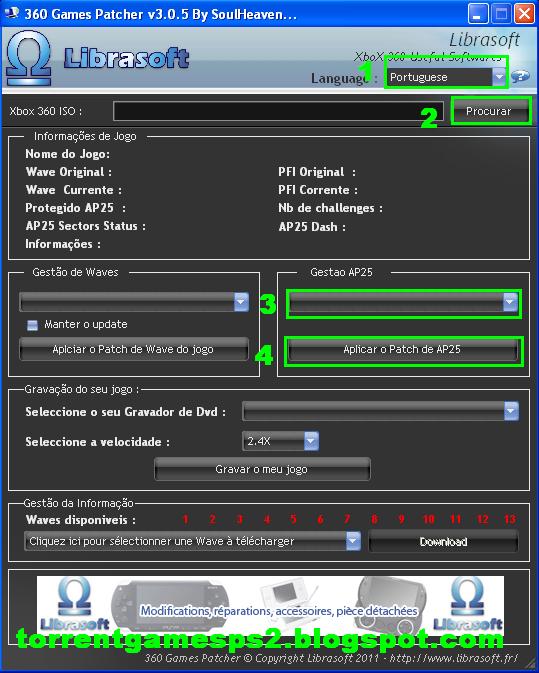Image resolution: width=539 pixels, height=673 pixels.
Task: Close the 360 Games Patcher window
Action: click(524, 14)
